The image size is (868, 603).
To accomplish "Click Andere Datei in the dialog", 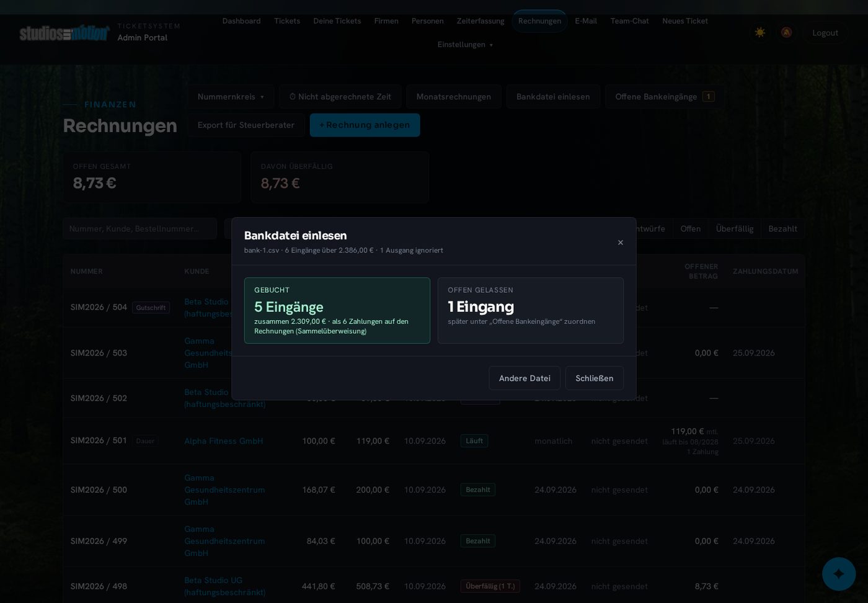I will tap(525, 378).
